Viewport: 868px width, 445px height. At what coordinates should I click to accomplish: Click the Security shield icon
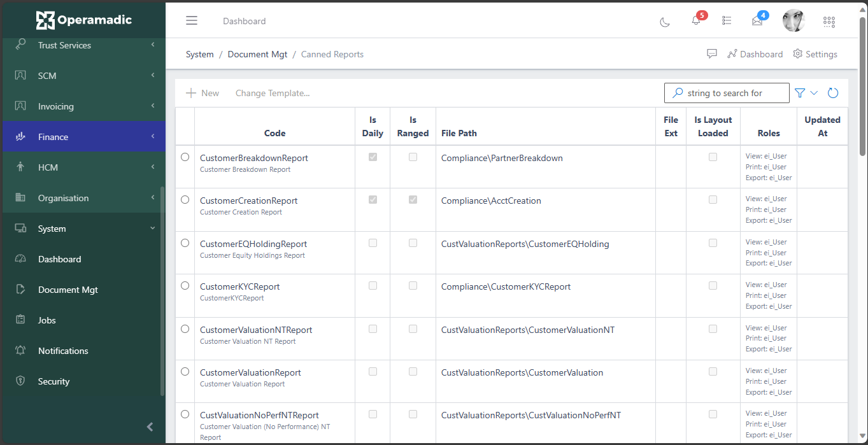coord(20,381)
